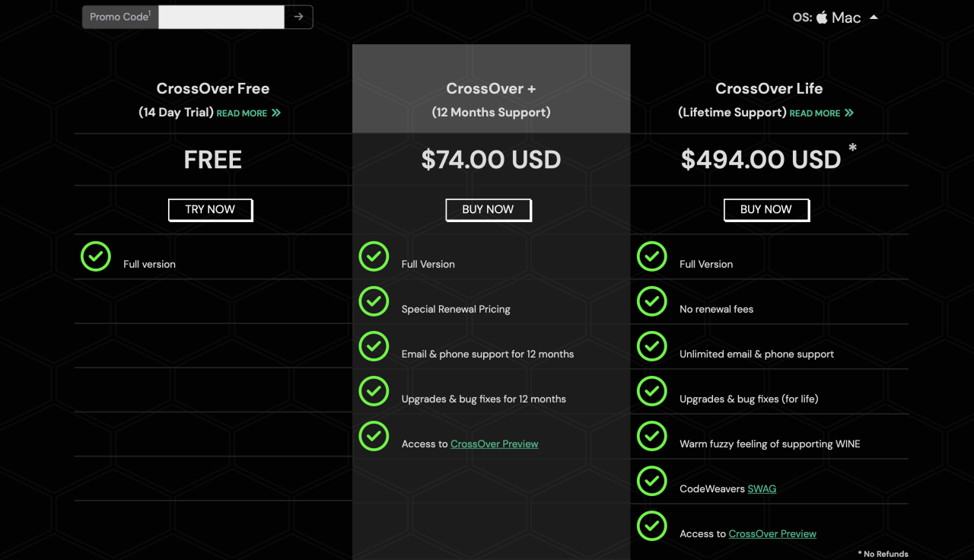Viewport: 974px width, 560px height.
Task: Click the promo code submit arrow
Action: coord(298,17)
